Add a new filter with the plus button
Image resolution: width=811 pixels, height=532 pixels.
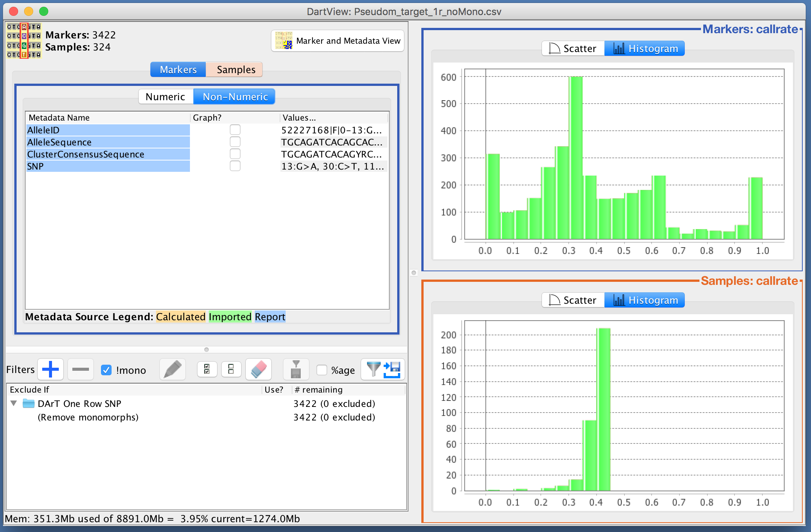click(x=50, y=370)
